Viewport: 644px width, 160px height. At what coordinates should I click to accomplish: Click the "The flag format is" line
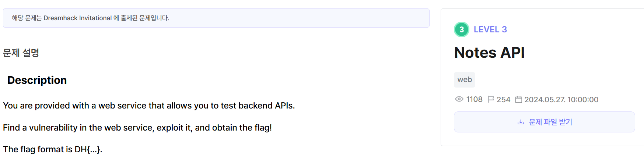point(52,149)
